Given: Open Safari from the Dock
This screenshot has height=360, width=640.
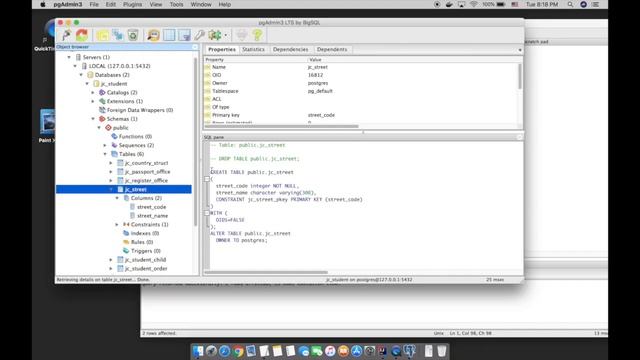Looking at the screenshot, I should [224, 351].
